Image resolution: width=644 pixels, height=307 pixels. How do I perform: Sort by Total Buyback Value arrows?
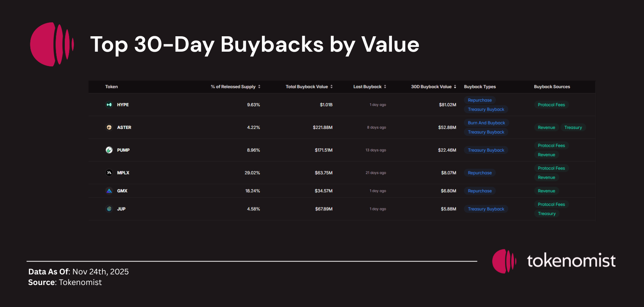click(x=332, y=87)
